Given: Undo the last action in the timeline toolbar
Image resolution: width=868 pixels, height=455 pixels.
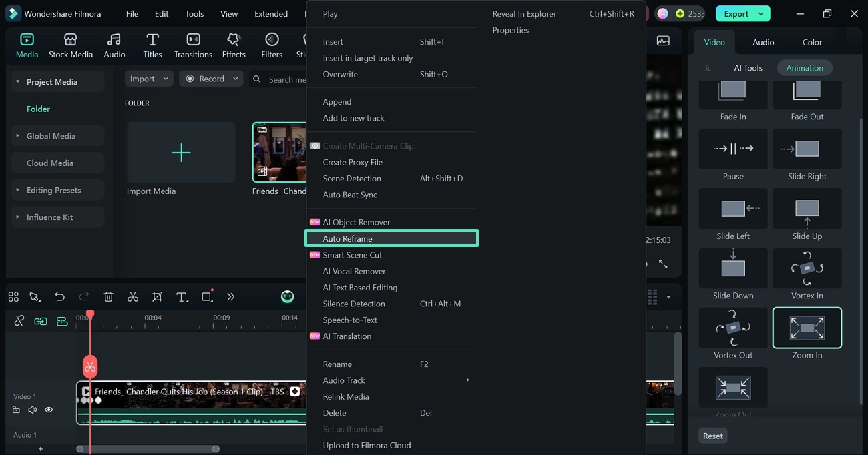Looking at the screenshot, I should tap(59, 296).
